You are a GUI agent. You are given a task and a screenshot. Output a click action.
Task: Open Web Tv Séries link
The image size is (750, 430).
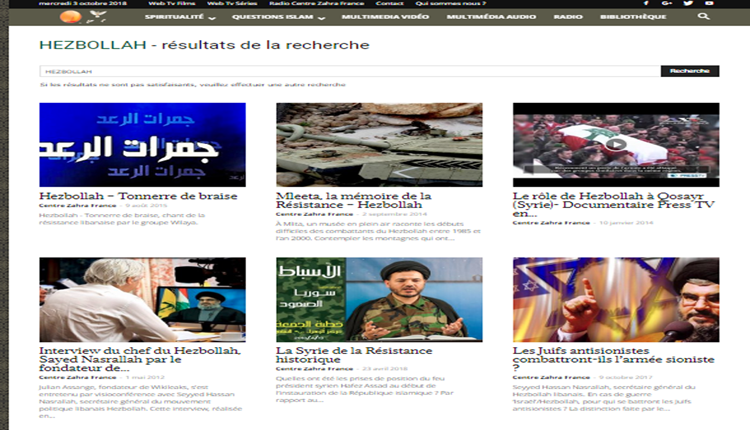pos(232,3)
